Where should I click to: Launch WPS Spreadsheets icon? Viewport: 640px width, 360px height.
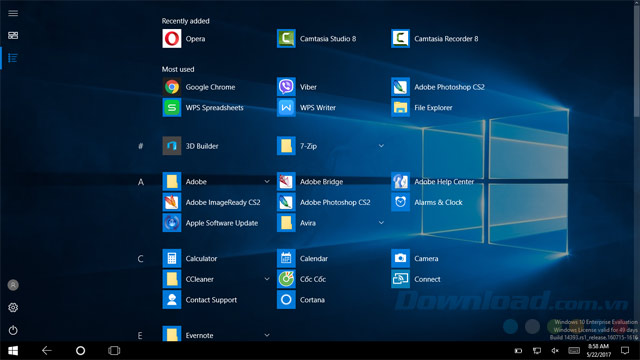(x=172, y=108)
